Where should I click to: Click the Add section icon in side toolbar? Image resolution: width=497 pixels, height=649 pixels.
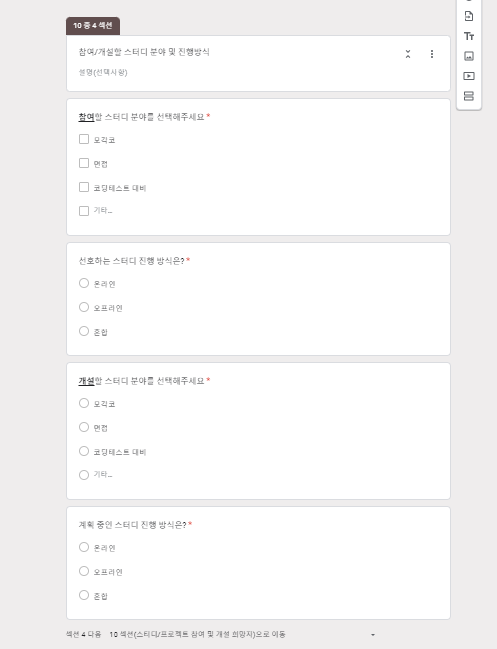coord(468,96)
